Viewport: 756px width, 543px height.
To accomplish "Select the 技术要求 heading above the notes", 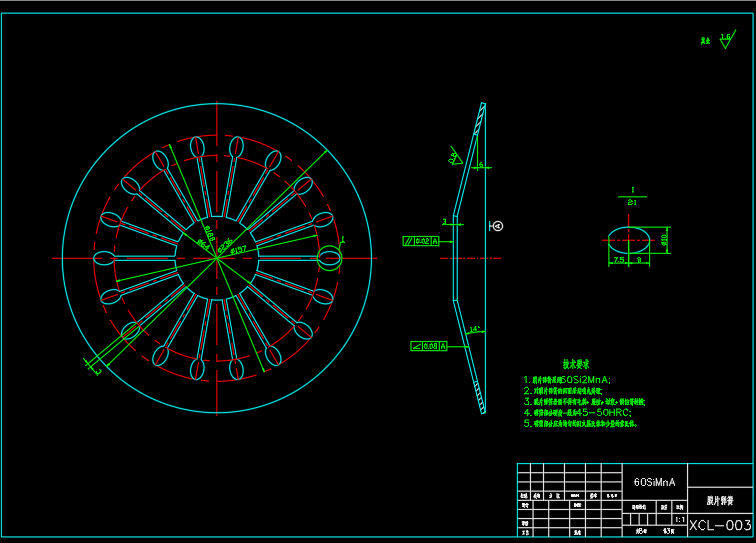I will (x=575, y=365).
